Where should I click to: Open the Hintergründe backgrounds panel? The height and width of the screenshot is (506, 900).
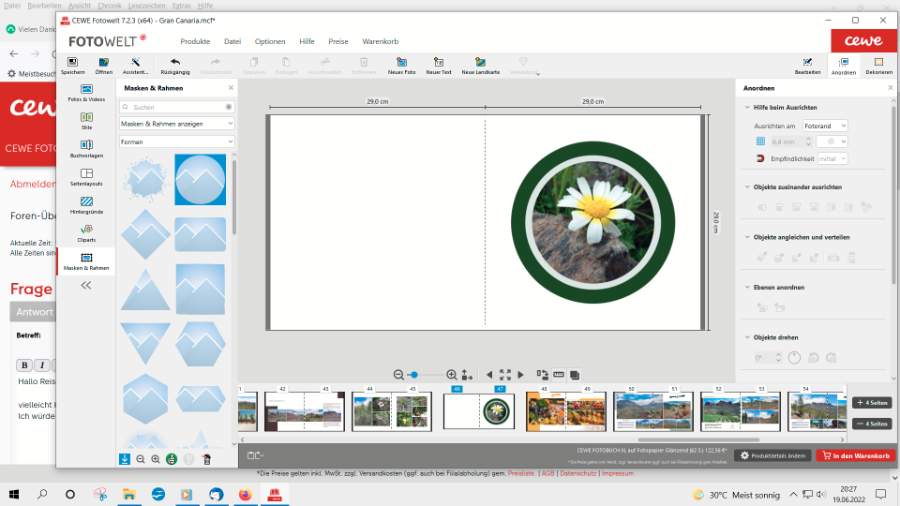(86, 204)
